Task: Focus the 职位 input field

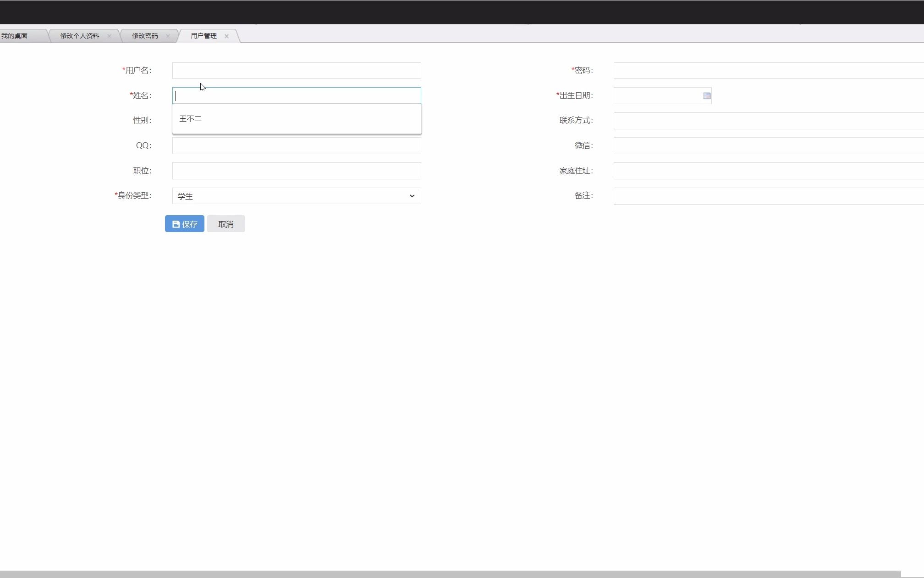Action: pos(297,171)
